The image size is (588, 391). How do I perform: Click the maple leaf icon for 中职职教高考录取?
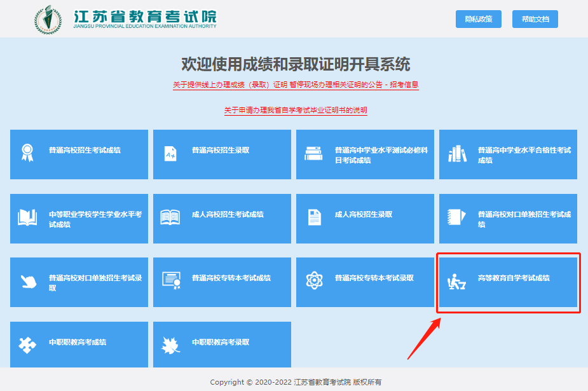170,344
